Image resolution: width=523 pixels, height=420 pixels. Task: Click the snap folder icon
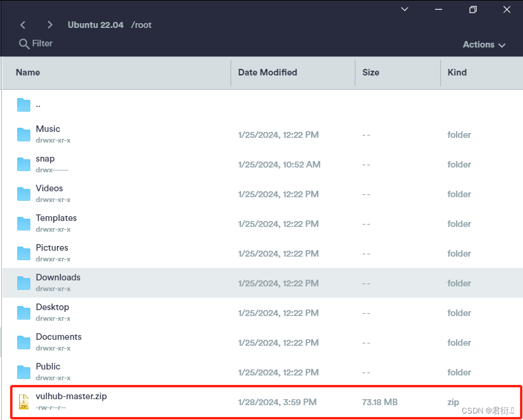click(24, 164)
